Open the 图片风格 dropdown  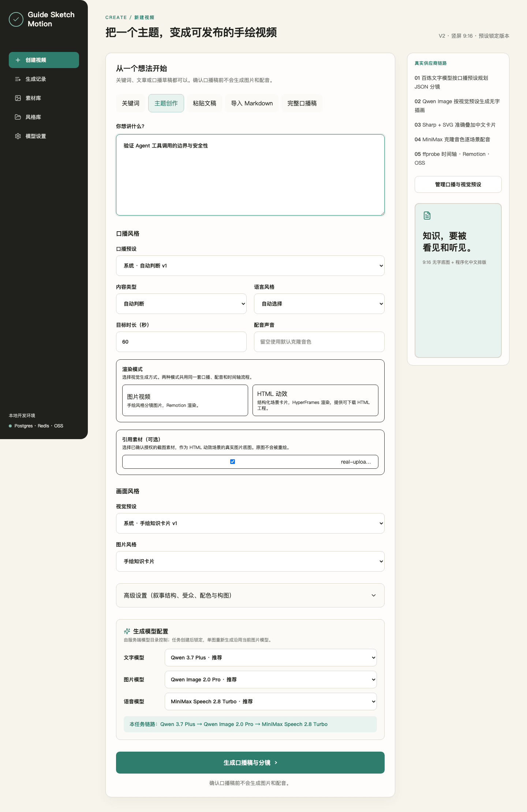(250, 561)
